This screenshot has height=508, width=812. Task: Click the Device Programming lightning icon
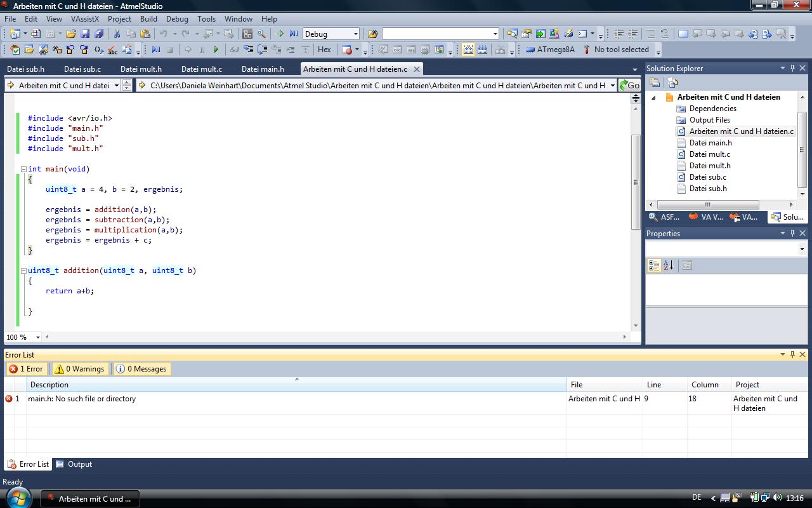click(x=568, y=34)
